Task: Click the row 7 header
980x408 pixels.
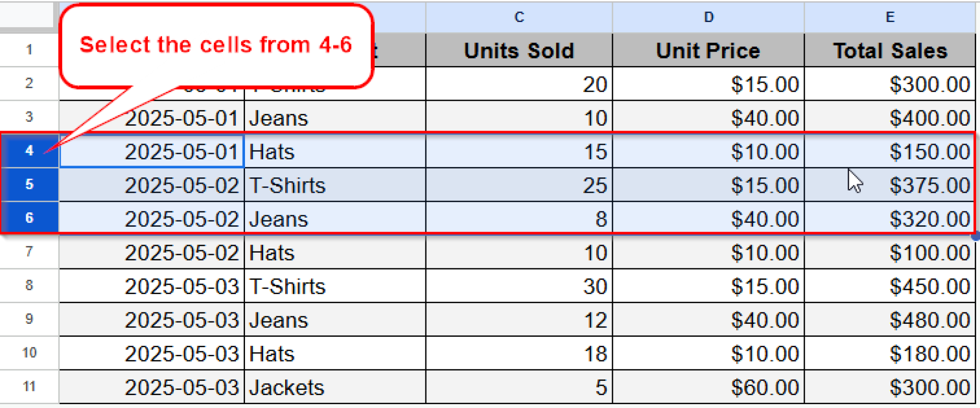Action: (29, 252)
